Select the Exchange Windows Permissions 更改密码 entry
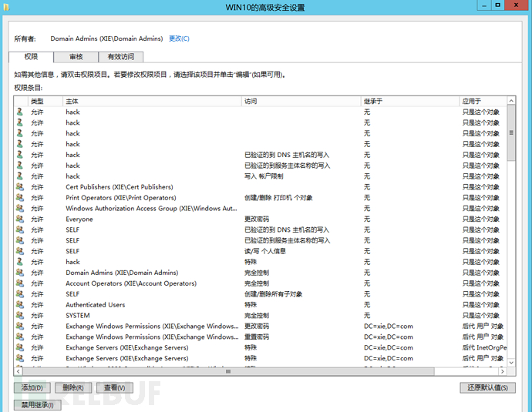Image resolution: width=532 pixels, height=412 pixels. point(261,327)
